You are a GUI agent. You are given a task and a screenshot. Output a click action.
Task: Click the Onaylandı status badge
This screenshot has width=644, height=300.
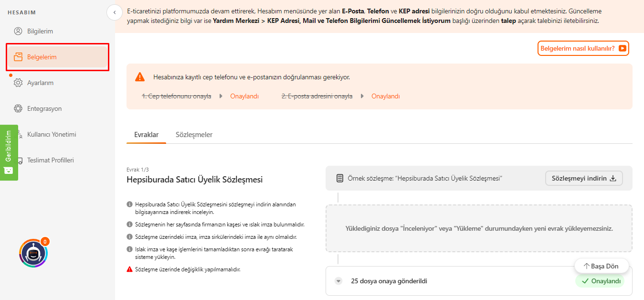tap(601, 281)
